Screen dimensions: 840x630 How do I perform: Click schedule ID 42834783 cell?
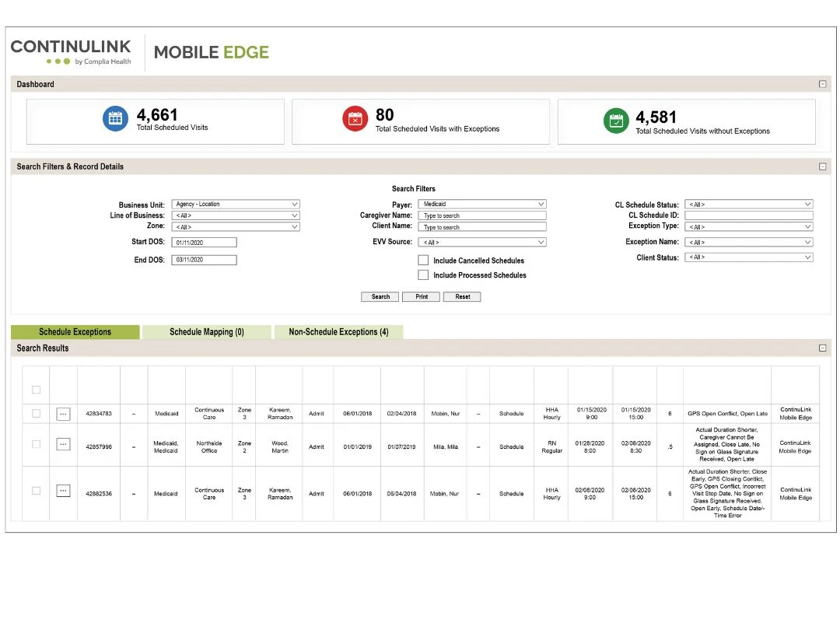click(99, 414)
